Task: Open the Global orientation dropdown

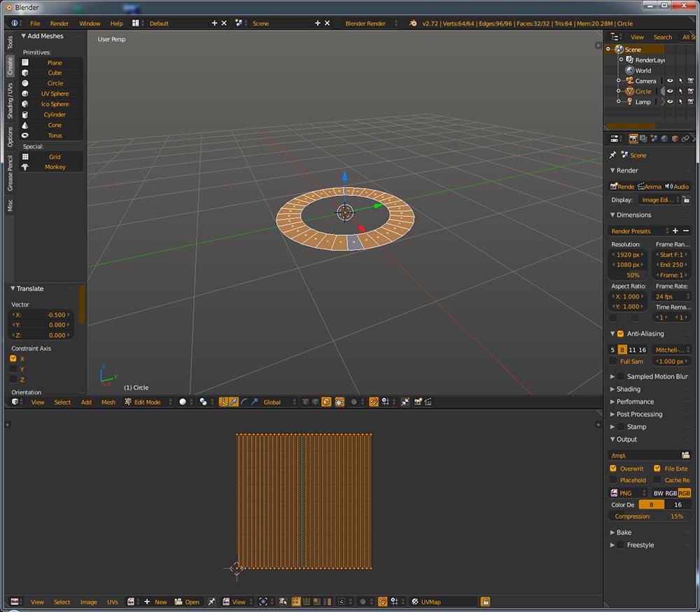Action: [279, 402]
